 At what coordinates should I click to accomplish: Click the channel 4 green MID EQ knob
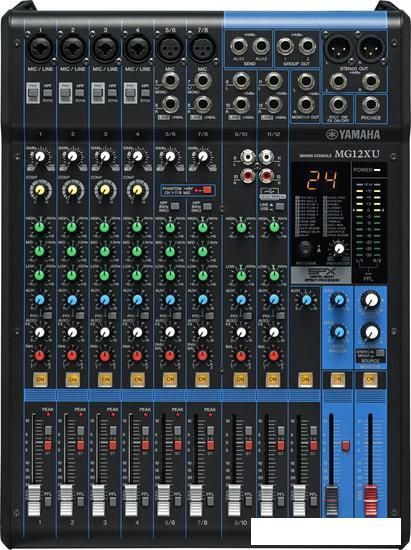coord(137,251)
